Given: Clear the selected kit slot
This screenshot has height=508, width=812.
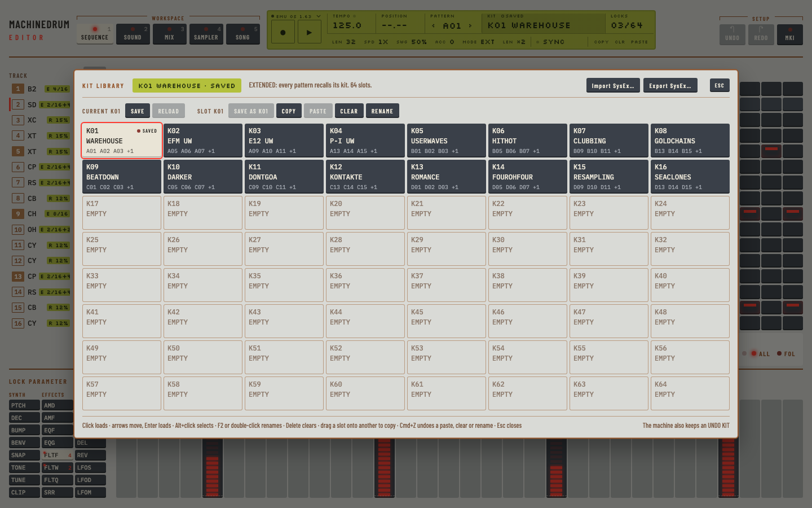Looking at the screenshot, I should [349, 111].
